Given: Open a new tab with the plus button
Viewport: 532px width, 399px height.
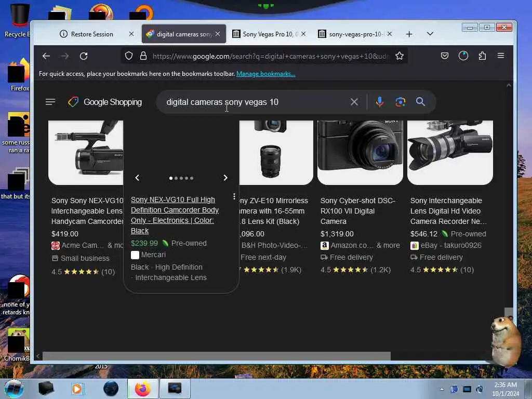Looking at the screenshot, I should coord(409,34).
